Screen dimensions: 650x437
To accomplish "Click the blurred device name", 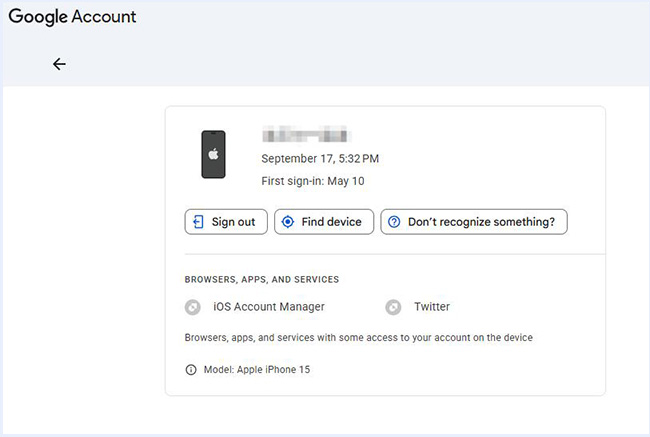I will (305, 135).
